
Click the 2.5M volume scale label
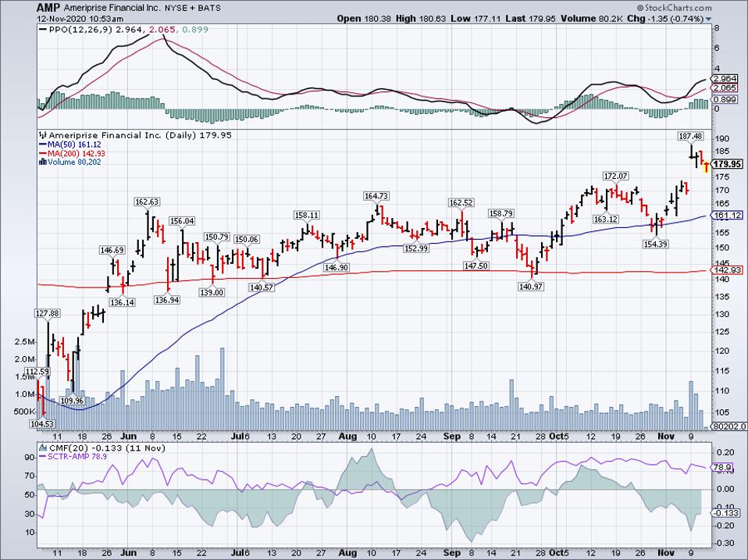pyautogui.click(x=25, y=342)
